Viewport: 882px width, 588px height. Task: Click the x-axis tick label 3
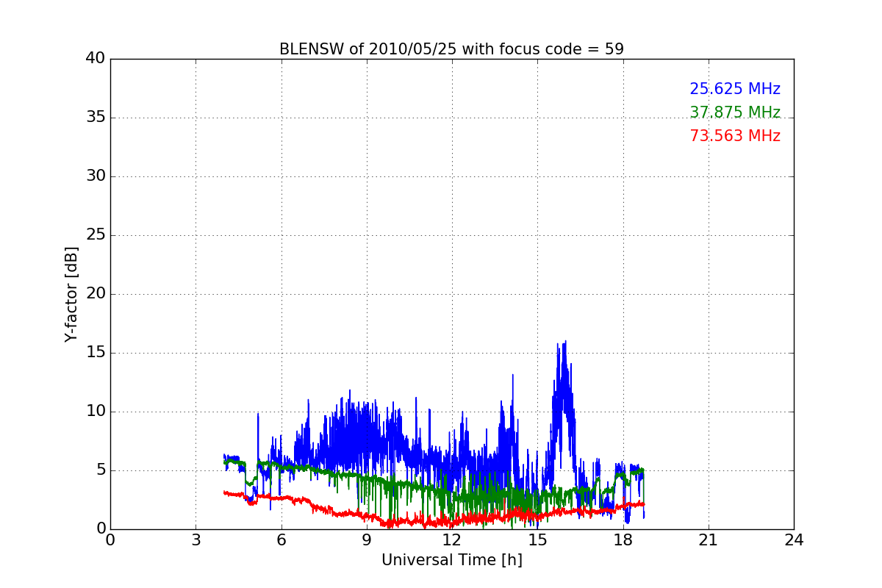[196, 539]
